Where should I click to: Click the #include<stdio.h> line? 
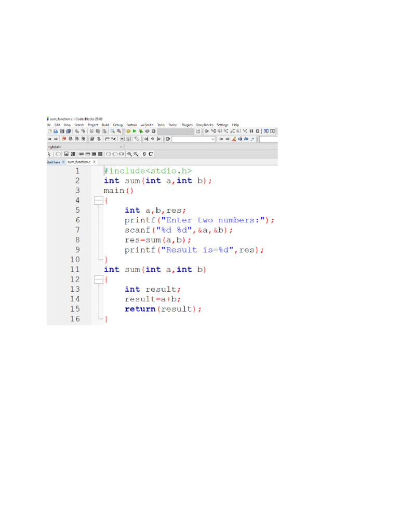click(148, 170)
